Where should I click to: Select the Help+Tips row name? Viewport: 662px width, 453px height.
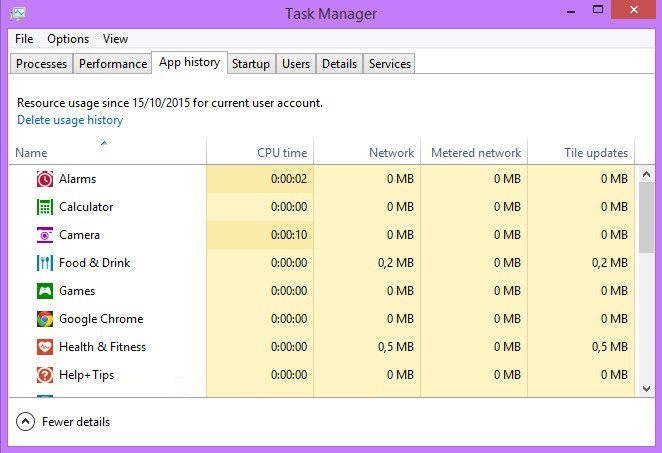point(87,375)
